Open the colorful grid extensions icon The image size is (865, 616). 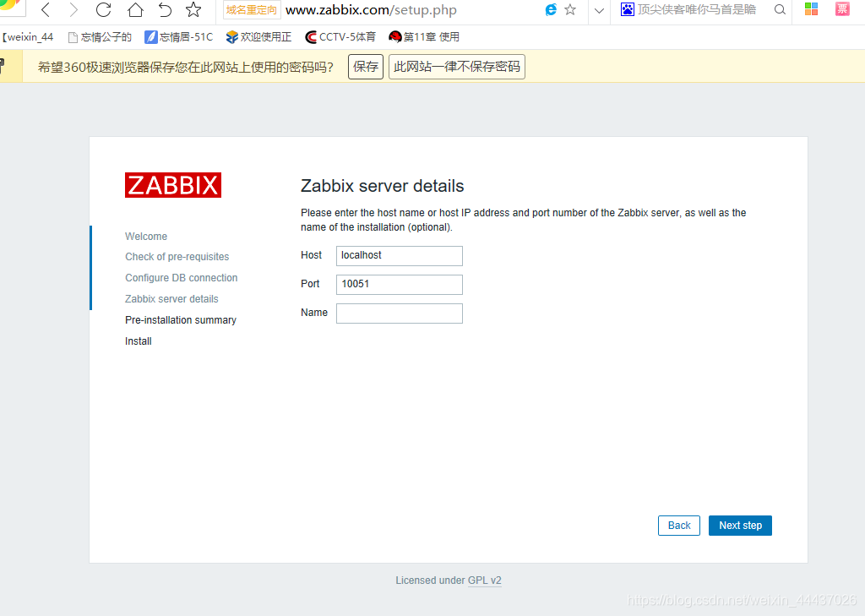(x=811, y=8)
